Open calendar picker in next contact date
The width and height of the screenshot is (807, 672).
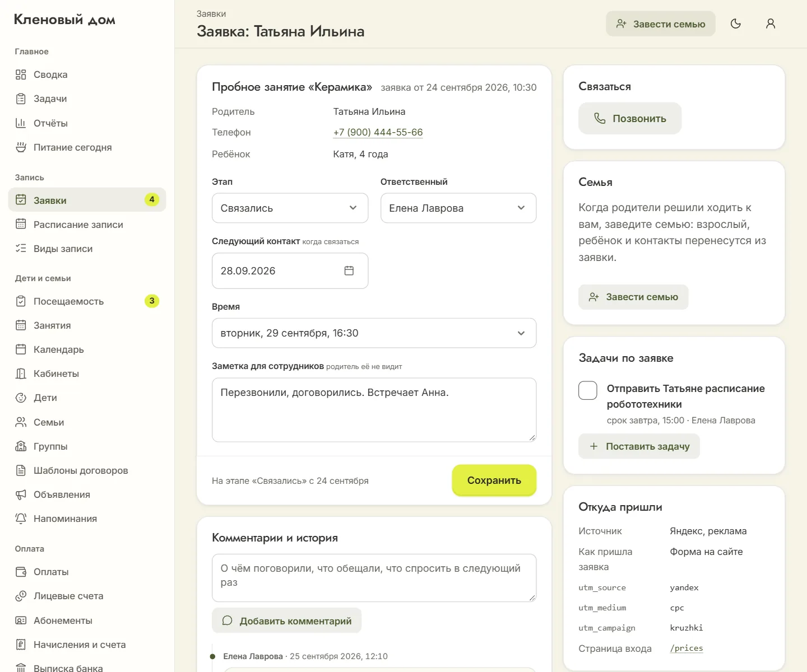[x=349, y=270]
